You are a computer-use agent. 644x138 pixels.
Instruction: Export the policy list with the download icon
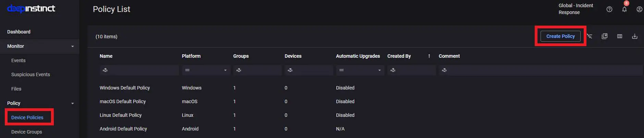coord(635,36)
